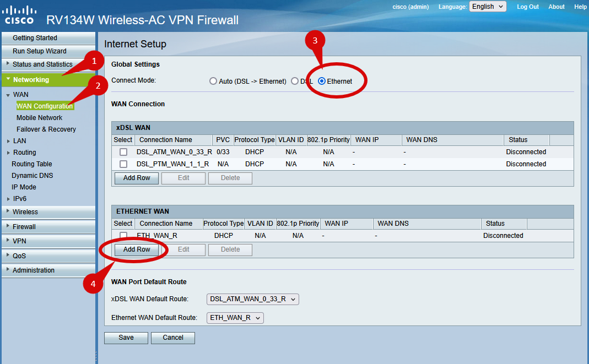Click Disconnected status of ETH_WAN_R

click(503, 236)
